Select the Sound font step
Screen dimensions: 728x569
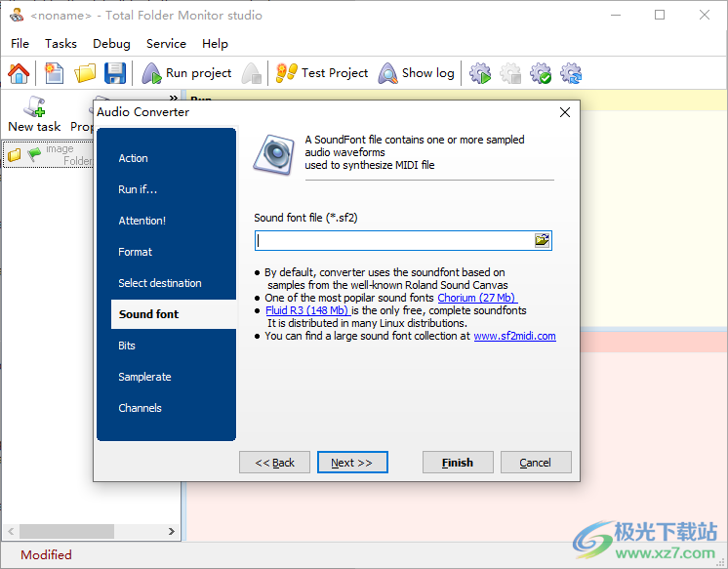tap(174, 314)
